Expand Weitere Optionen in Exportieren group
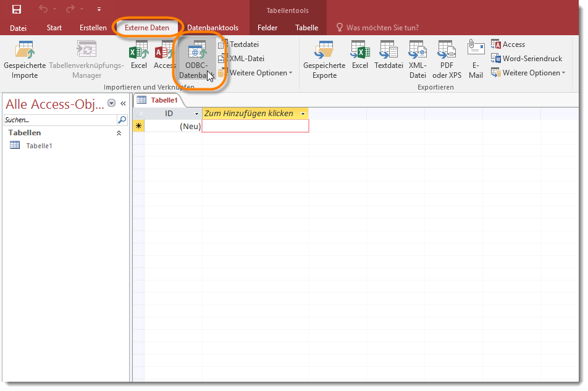The width and height of the screenshot is (588, 391). click(x=528, y=73)
